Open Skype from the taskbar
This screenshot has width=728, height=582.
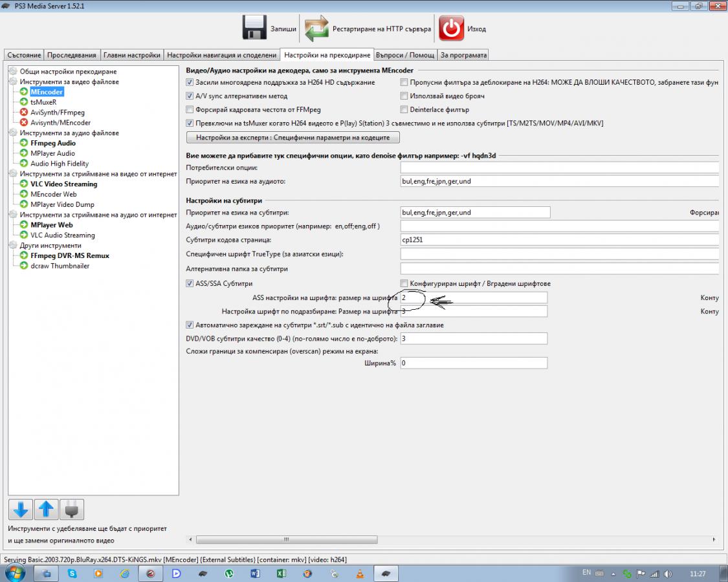tap(72, 574)
